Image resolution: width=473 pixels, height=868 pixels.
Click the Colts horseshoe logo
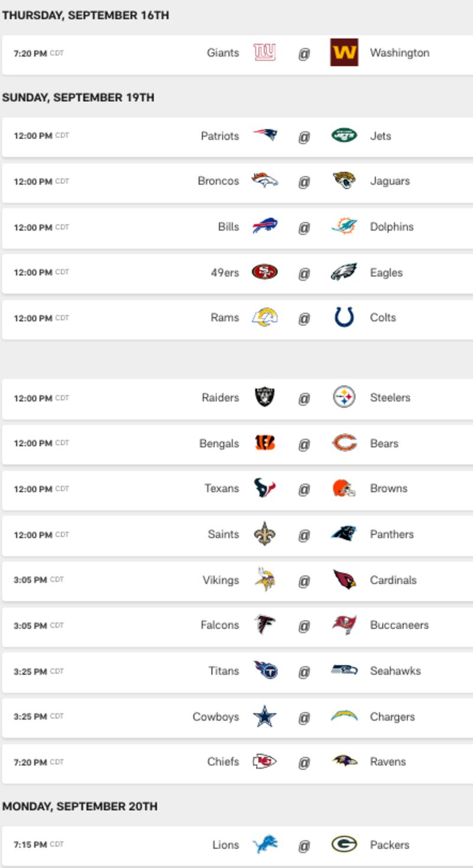[x=344, y=318]
